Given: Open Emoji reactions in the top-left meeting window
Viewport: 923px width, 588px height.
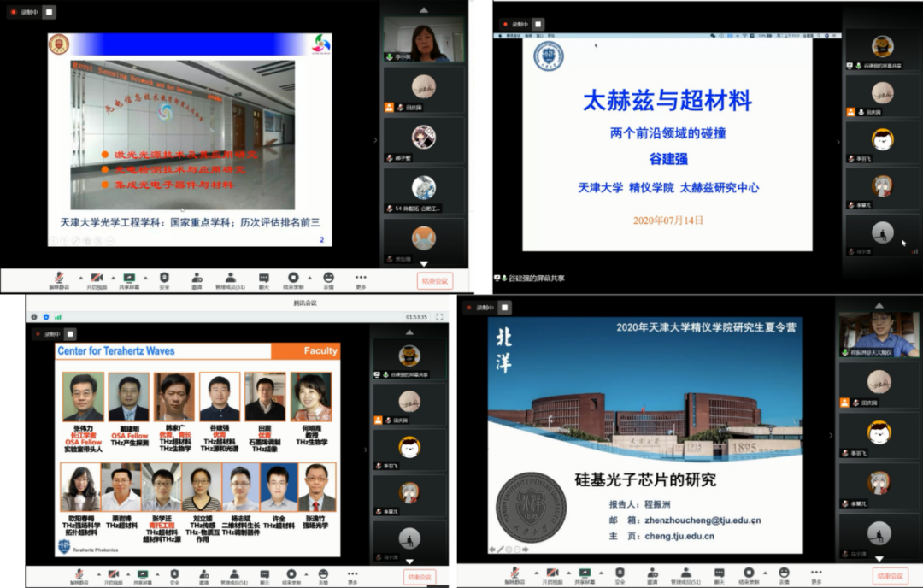Looking at the screenshot, I should point(328,280).
